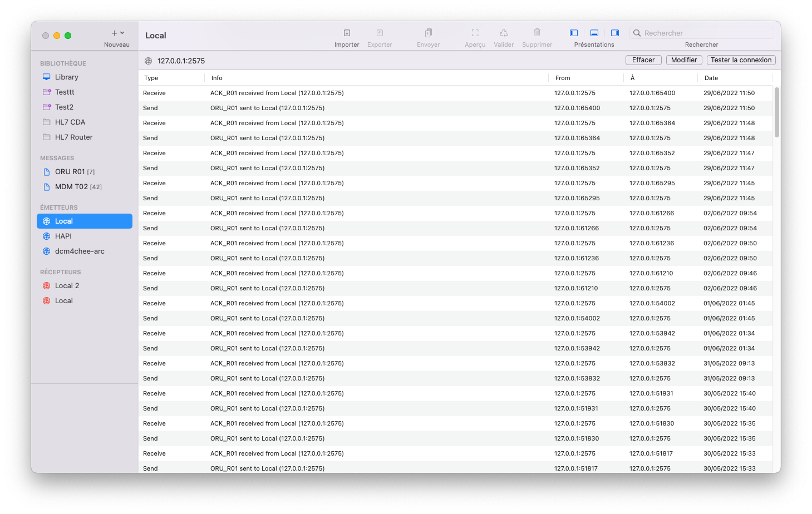Toggle the right panel presentation
Viewport: 812px width, 514px height.
click(x=615, y=33)
